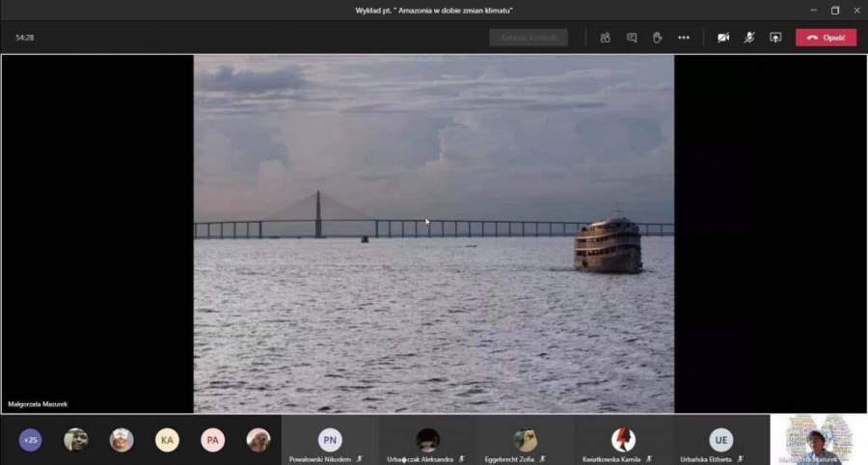Show the meeting participants list

point(605,38)
